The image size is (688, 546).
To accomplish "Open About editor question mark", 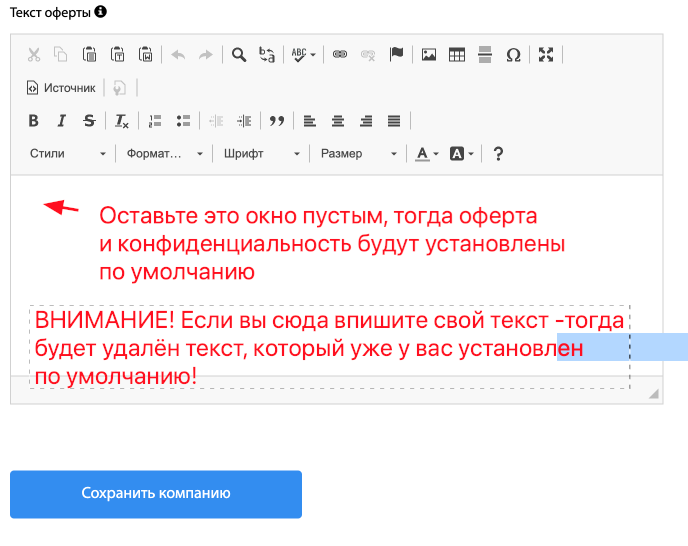I will [498, 154].
